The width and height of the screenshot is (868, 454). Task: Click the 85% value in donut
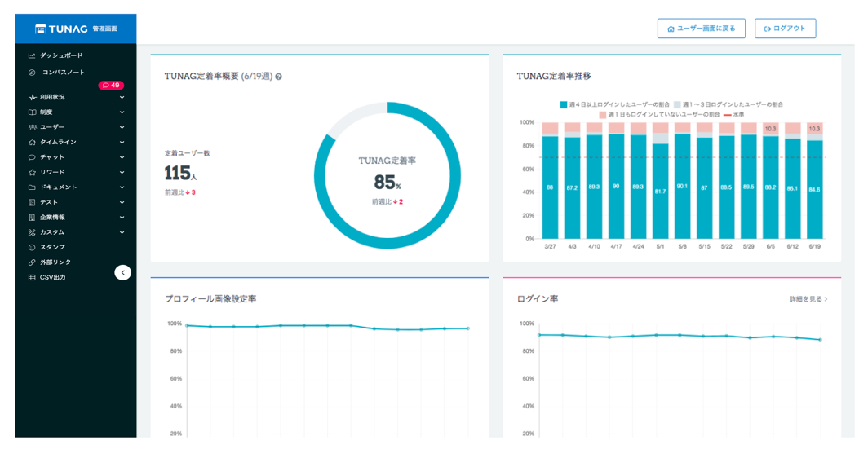(387, 183)
